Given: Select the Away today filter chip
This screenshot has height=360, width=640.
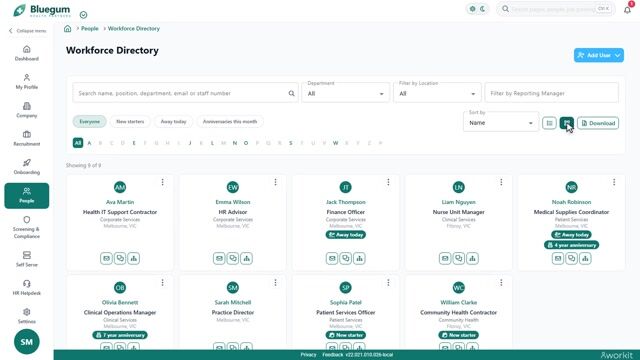Looking at the screenshot, I should tap(173, 122).
